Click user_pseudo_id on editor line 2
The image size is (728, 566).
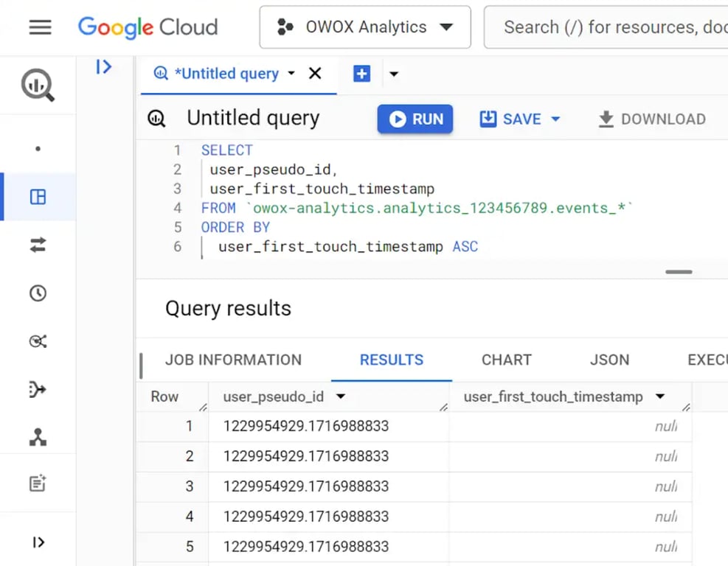pyautogui.click(x=270, y=170)
